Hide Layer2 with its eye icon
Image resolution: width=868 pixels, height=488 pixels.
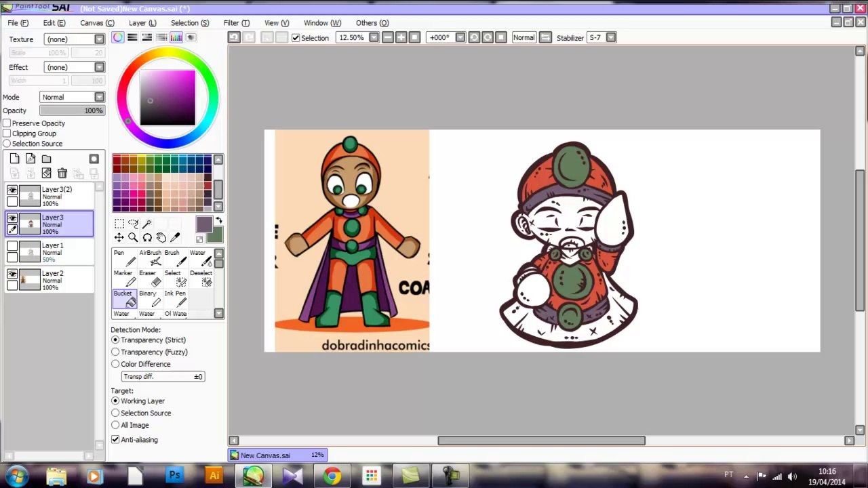[x=12, y=274]
